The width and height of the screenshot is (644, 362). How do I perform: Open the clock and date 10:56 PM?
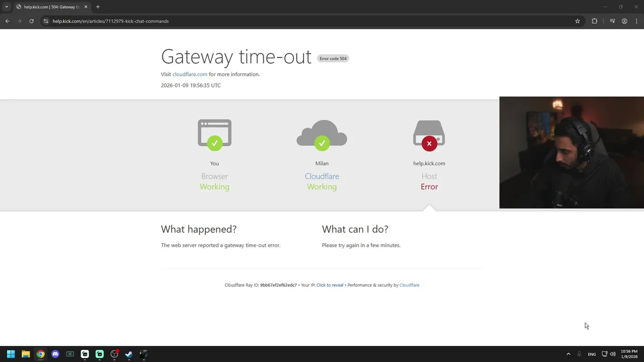pyautogui.click(x=629, y=354)
